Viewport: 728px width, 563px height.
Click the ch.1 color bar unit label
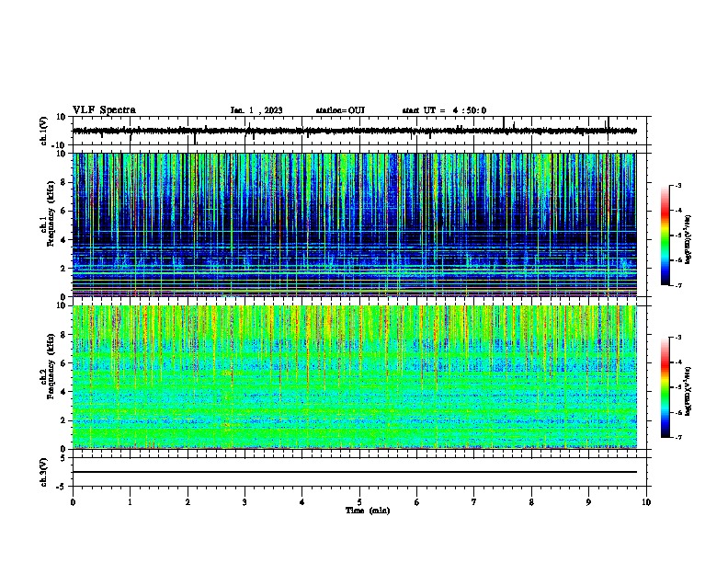688,240
